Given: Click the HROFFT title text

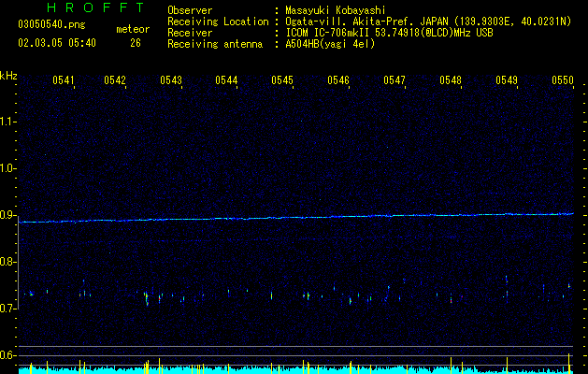Looking at the screenshot, I should [x=95, y=7].
